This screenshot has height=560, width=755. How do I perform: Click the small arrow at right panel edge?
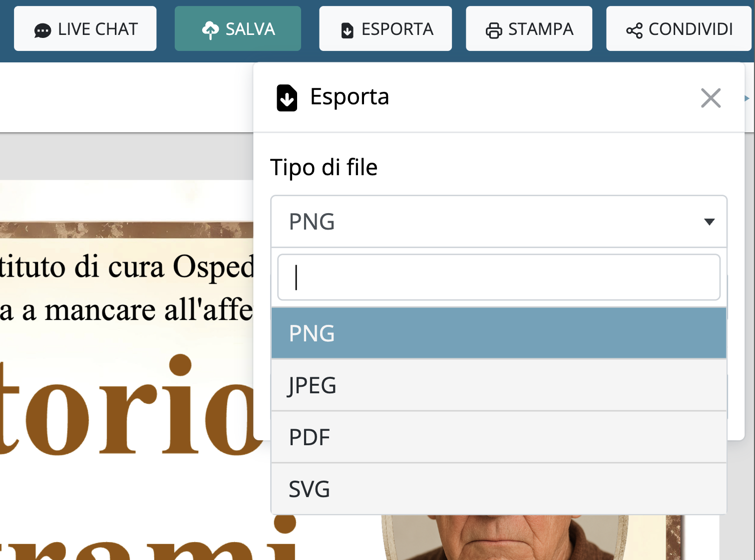coord(747,98)
